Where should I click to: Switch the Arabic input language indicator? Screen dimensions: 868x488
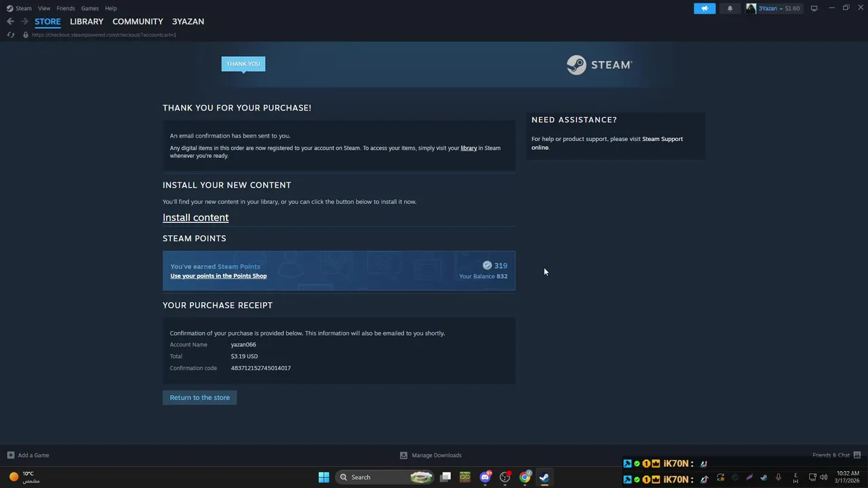tap(795, 478)
